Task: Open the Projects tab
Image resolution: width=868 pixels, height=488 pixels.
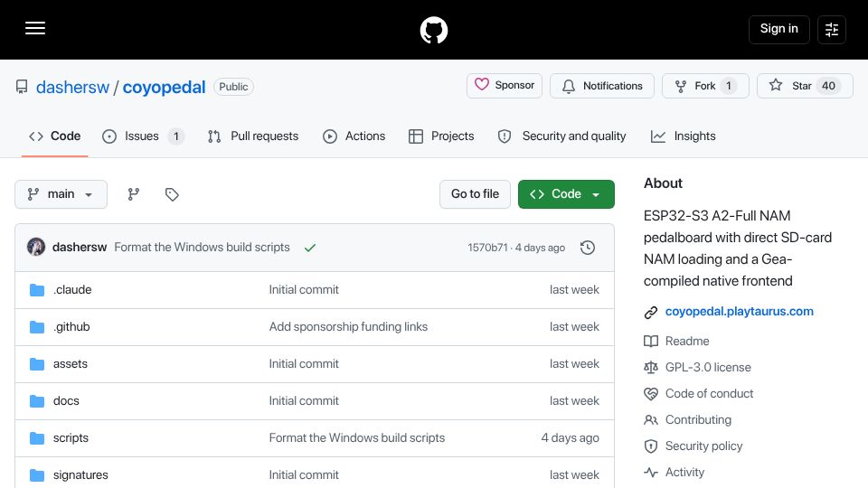Action: tap(441, 136)
